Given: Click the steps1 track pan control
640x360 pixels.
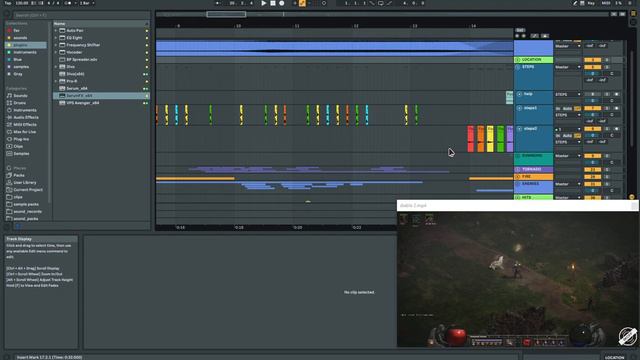Looking at the screenshot, I should pos(611,115).
